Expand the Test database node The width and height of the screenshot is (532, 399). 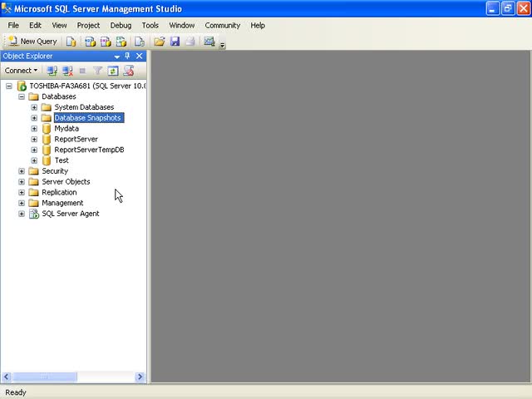pyautogui.click(x=34, y=160)
